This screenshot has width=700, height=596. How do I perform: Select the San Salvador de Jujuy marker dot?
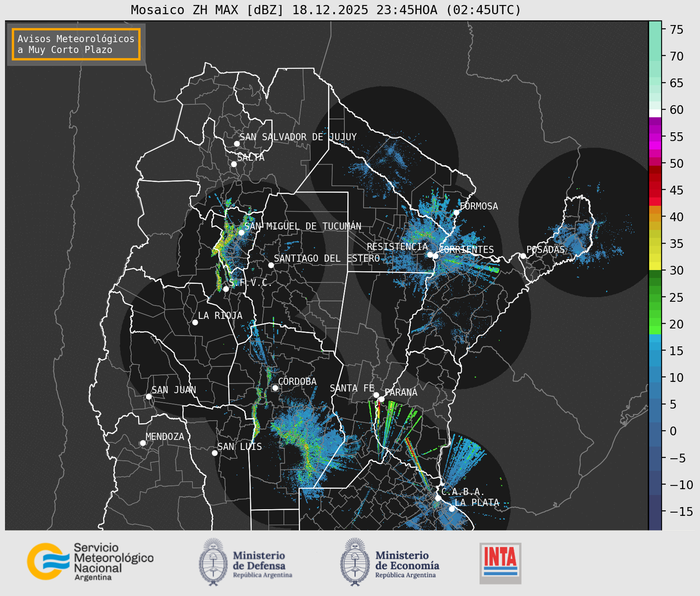tap(237, 144)
